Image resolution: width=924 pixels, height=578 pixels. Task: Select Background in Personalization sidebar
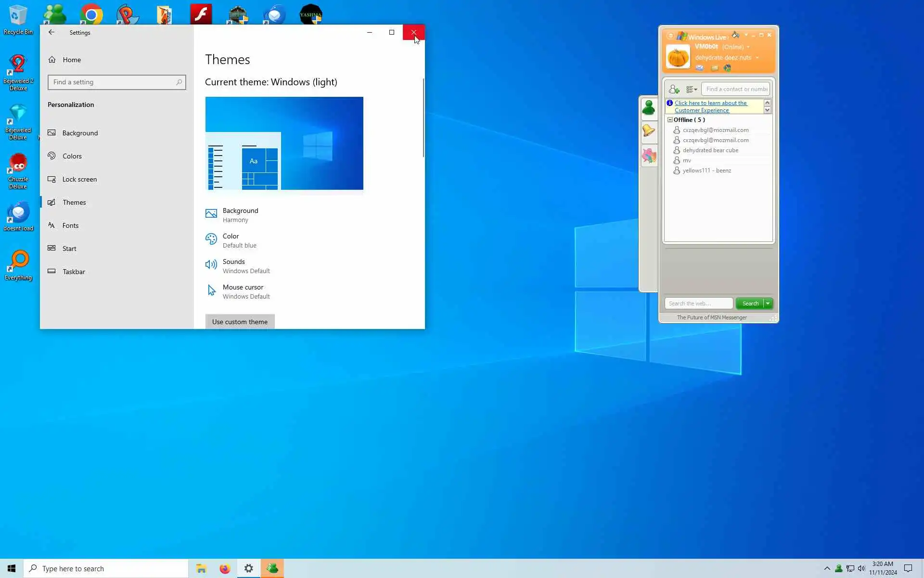coord(80,133)
